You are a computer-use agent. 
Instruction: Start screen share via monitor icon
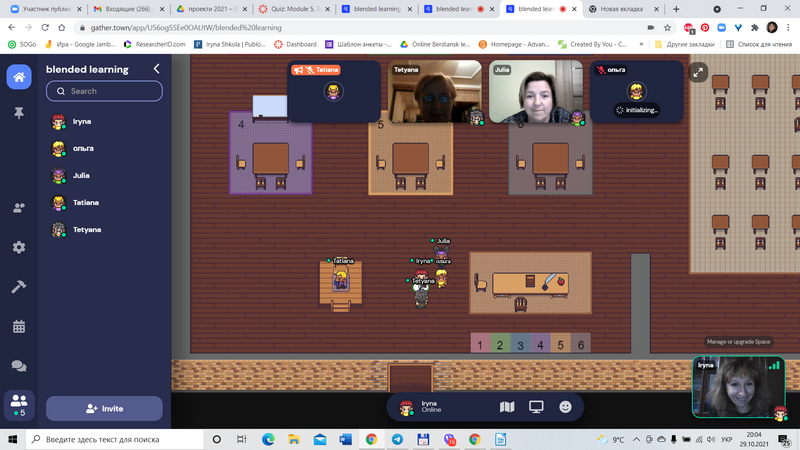coord(536,407)
